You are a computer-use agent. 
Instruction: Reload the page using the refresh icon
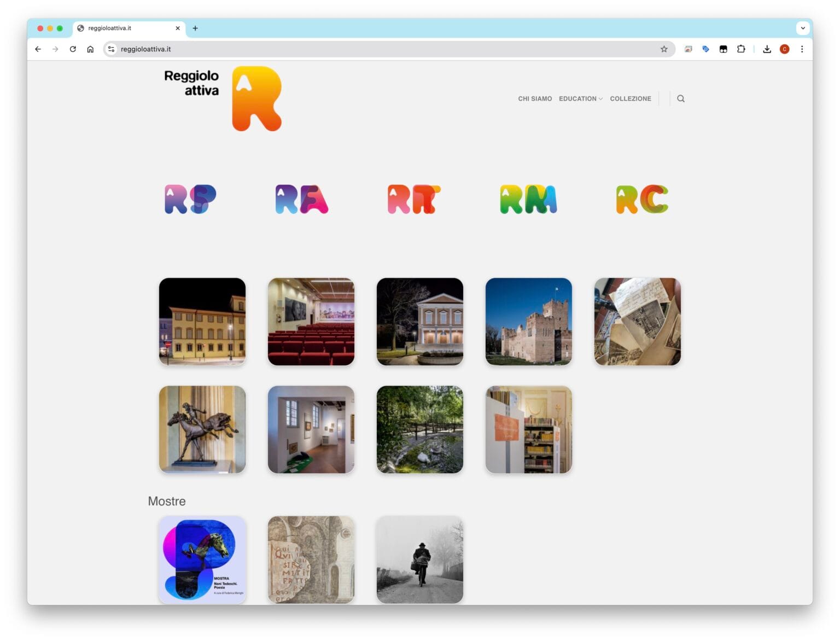pos(73,49)
